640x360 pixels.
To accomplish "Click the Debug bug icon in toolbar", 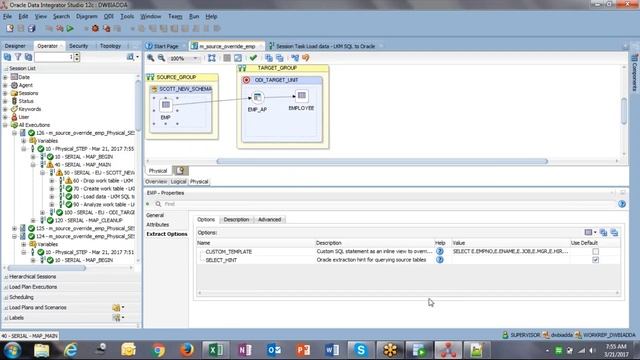I will click(95, 28).
